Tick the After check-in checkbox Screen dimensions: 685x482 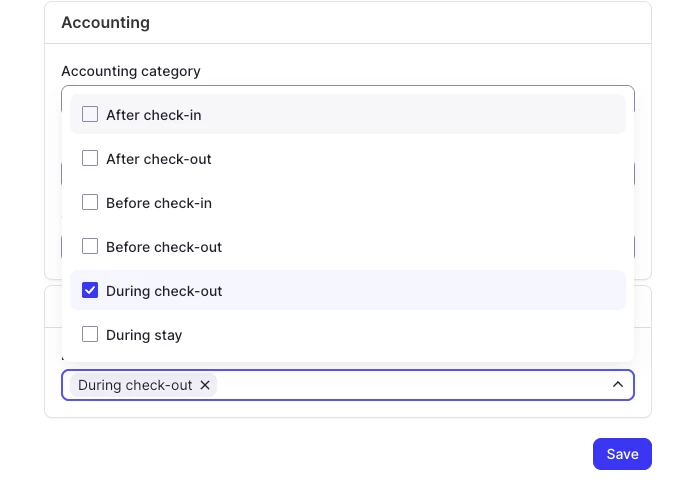click(90, 114)
